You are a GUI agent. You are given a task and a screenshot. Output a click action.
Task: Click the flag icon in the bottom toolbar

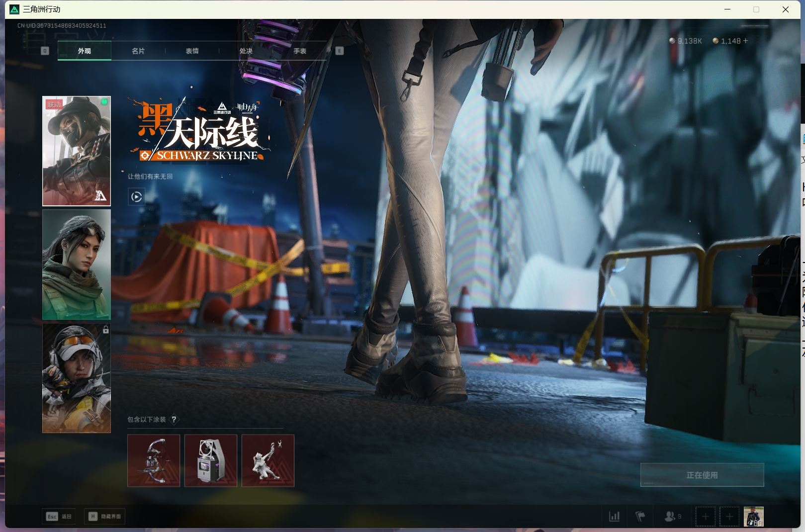[x=640, y=516]
